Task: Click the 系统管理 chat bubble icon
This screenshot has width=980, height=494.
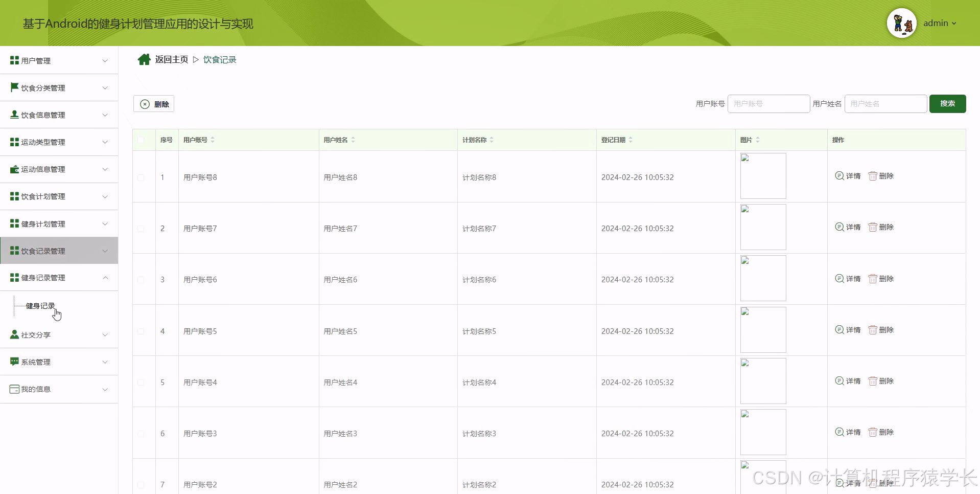Action: click(x=14, y=362)
